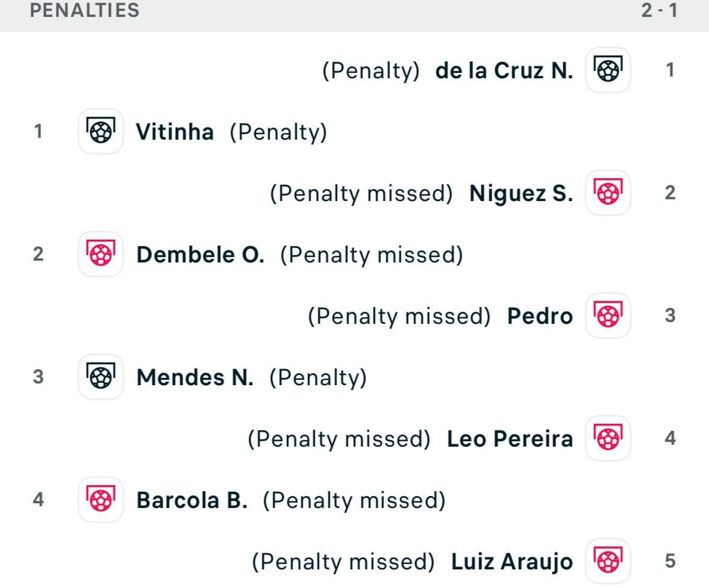Viewport: 709px width, 588px height.
Task: Select player name Niguez S.
Action: (521, 193)
